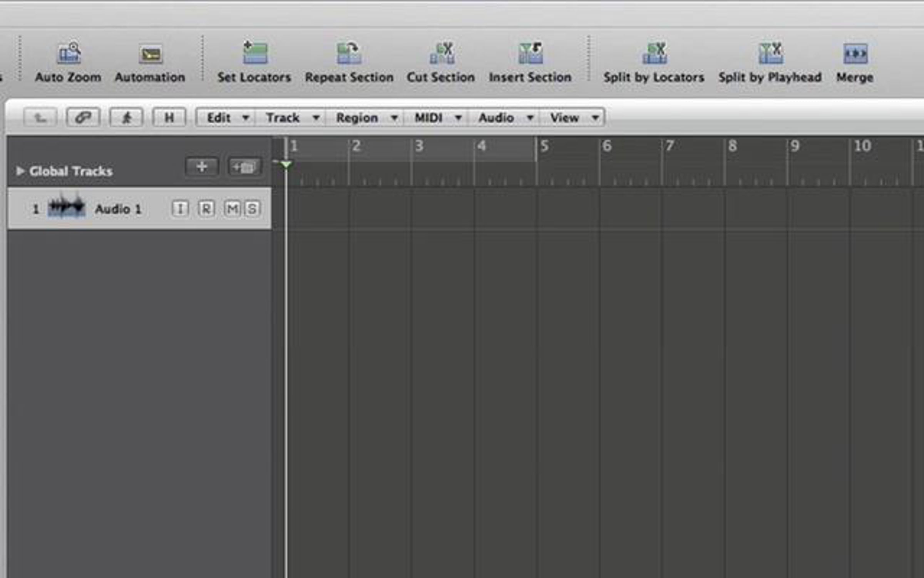Click the Set Locators icon
The height and width of the screenshot is (578, 924).
point(255,52)
